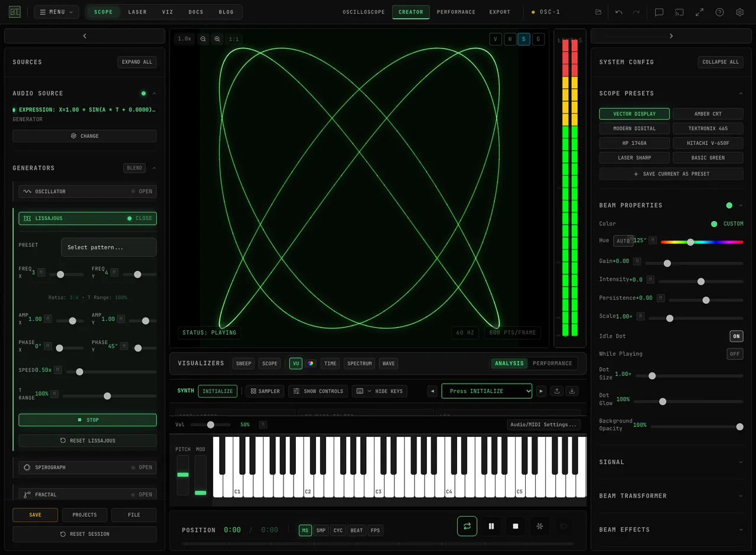
Task: Collapse the left panel with the chevron
Action: point(84,36)
